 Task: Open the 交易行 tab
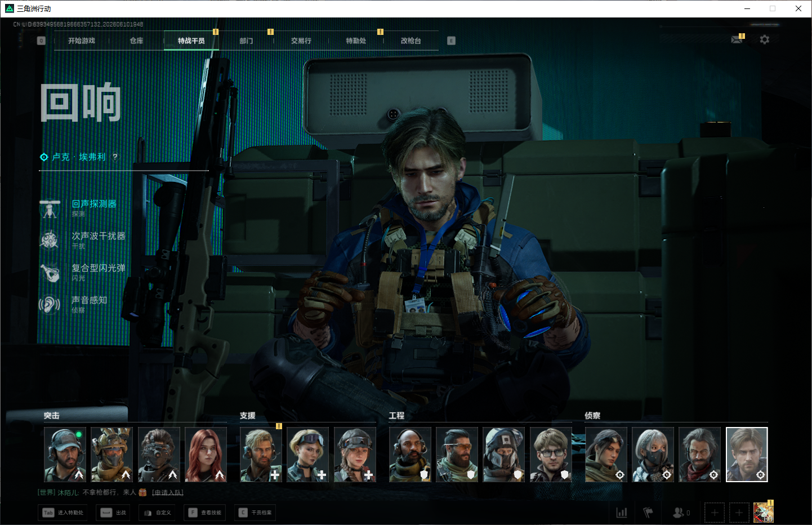coord(301,41)
